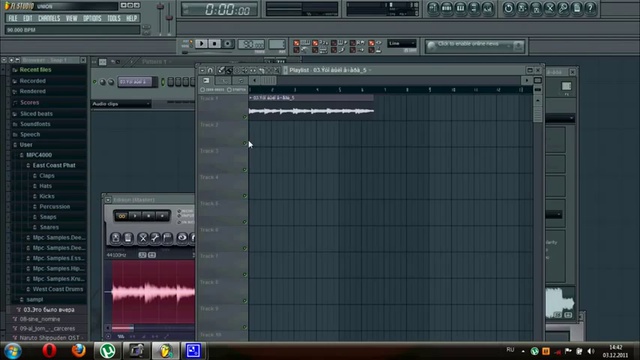
Task: Click the Opera icon in the taskbar
Action: [x=49, y=351]
